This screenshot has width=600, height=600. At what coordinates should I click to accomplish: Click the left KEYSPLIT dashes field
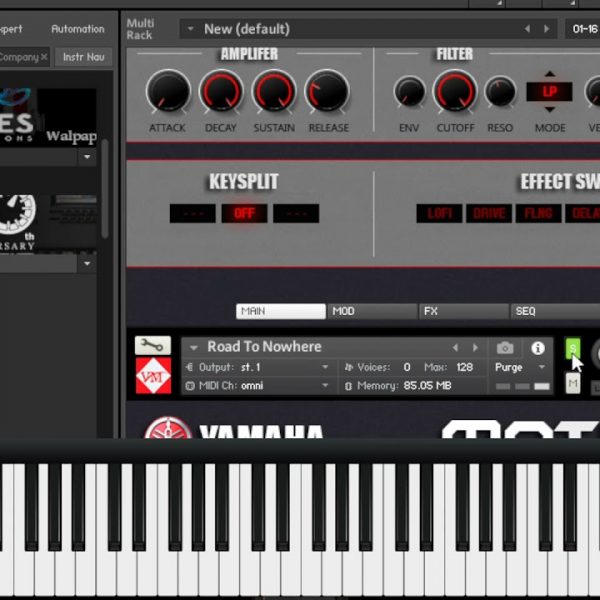tap(192, 213)
